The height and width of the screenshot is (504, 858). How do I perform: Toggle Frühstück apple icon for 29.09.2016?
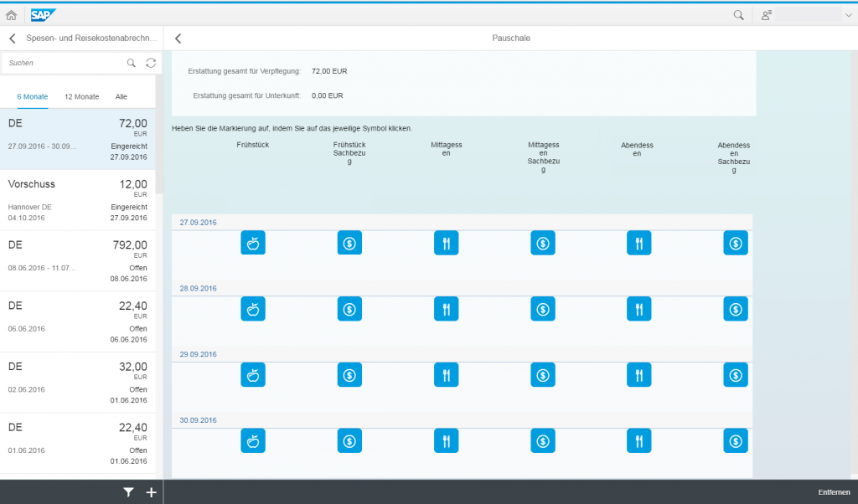click(x=253, y=374)
